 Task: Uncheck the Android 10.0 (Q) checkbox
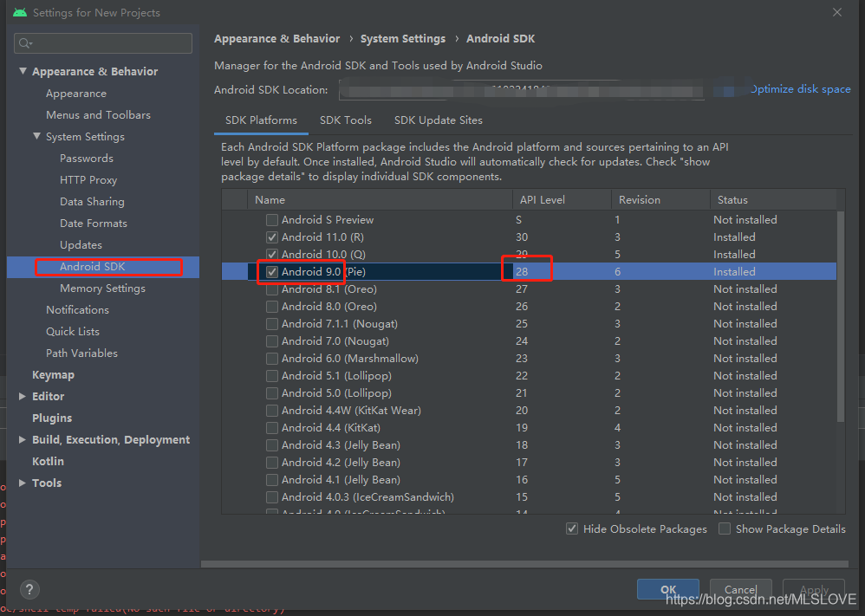point(272,254)
